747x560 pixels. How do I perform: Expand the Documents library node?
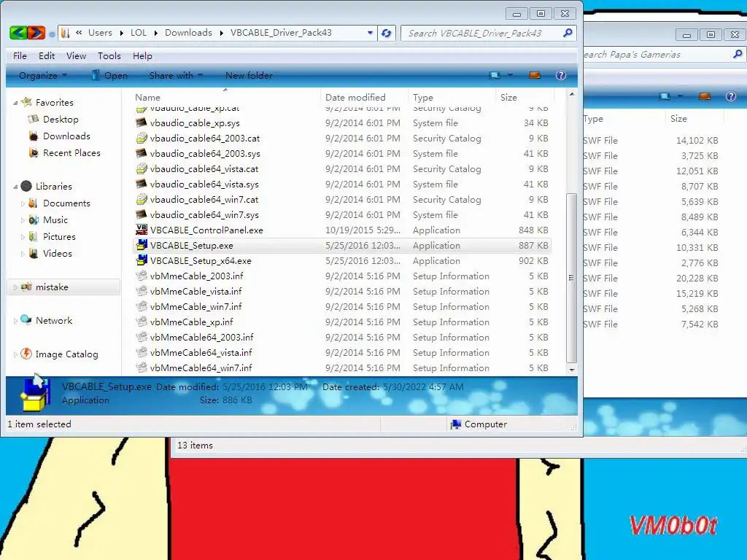23,203
